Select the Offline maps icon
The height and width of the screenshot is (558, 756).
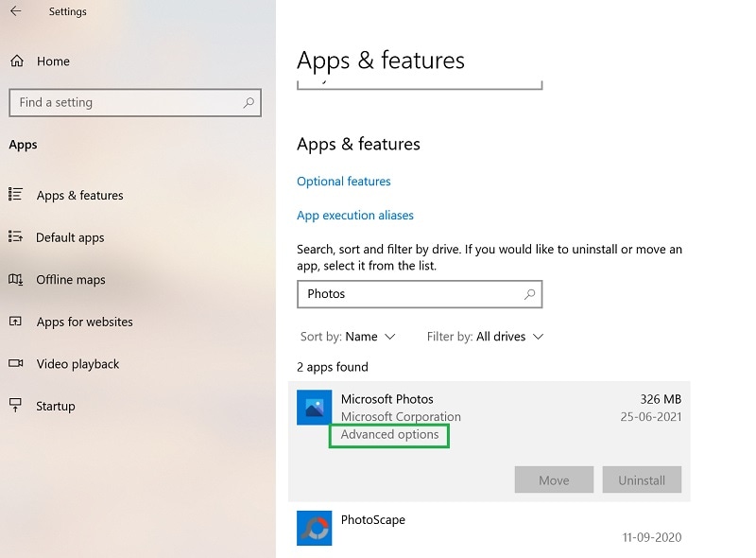(15, 279)
